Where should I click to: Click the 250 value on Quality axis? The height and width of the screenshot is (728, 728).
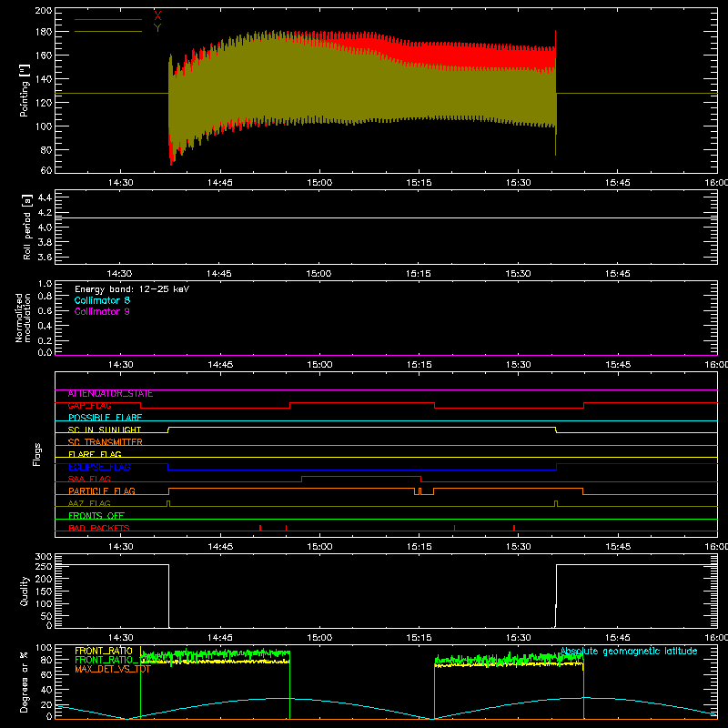coord(43,567)
